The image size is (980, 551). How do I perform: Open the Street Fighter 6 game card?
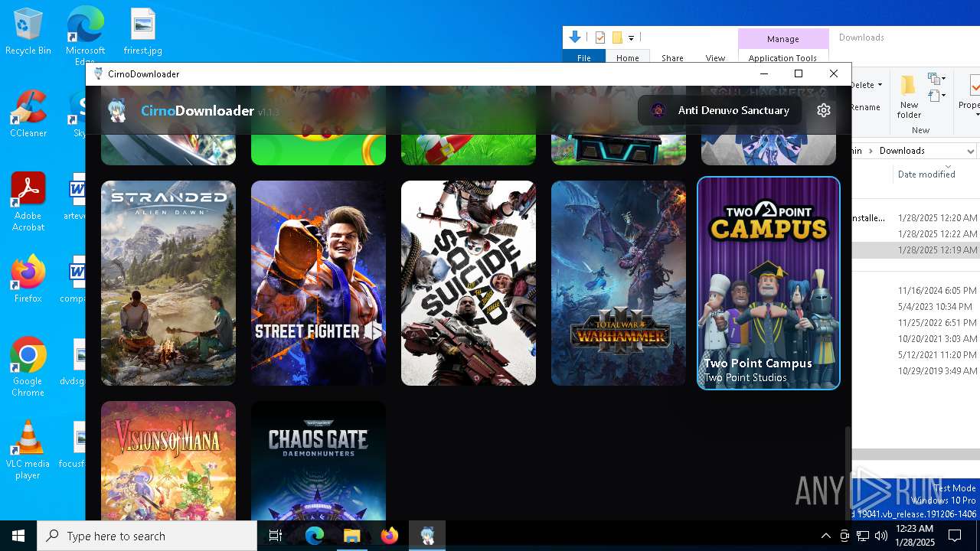coord(318,283)
